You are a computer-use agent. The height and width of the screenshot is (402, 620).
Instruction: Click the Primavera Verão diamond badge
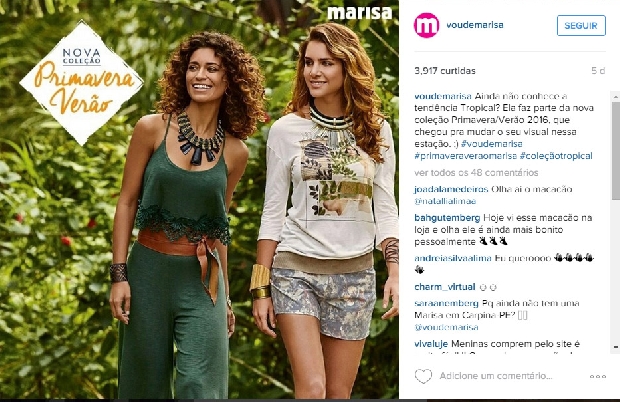pyautogui.click(x=81, y=83)
